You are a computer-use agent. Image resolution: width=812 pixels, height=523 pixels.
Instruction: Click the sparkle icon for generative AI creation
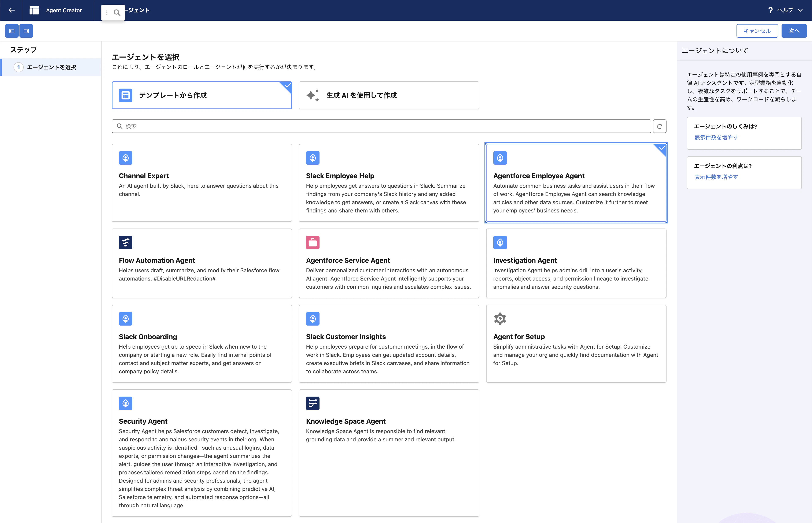pos(313,95)
